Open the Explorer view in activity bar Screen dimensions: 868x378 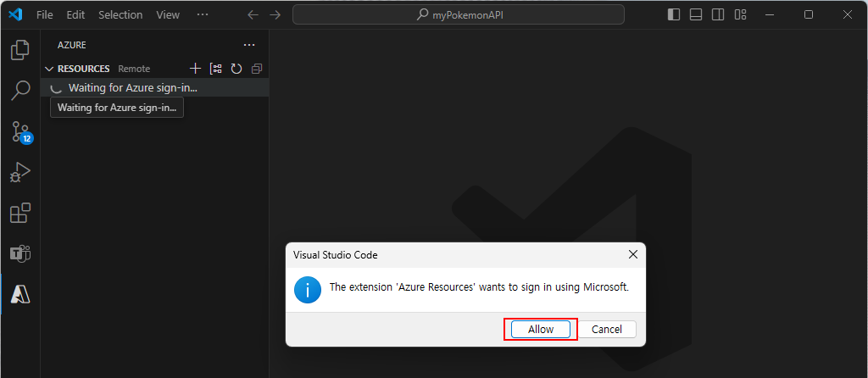(x=20, y=50)
